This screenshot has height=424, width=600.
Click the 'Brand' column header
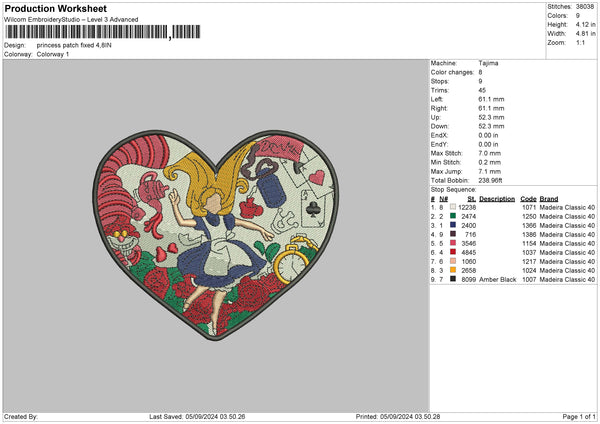549,199
